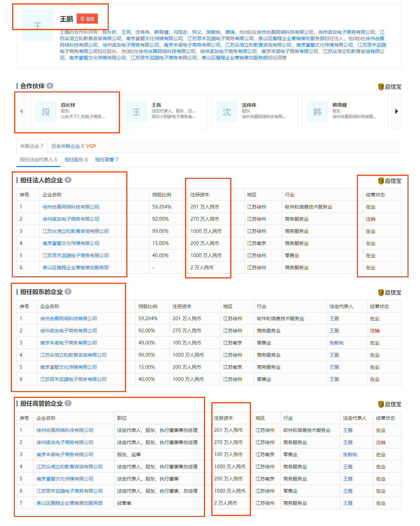Switch to the 关联企业 7 tab
420x526 pixels.
(x=32, y=146)
